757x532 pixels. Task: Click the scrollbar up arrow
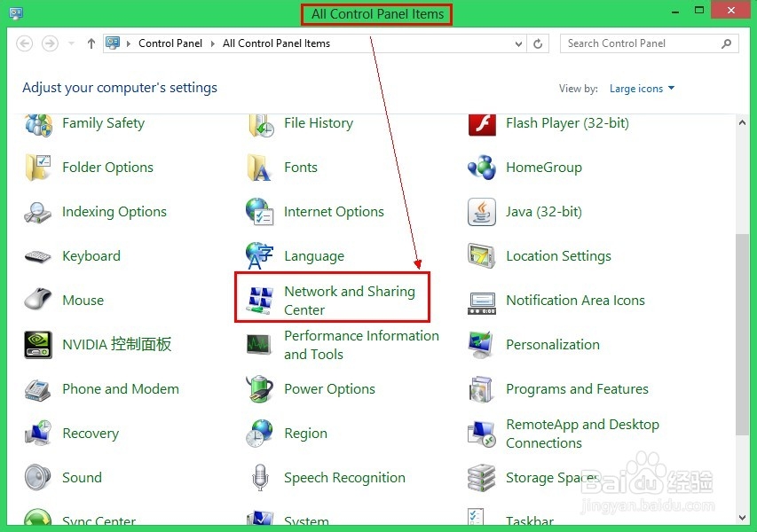click(x=742, y=122)
